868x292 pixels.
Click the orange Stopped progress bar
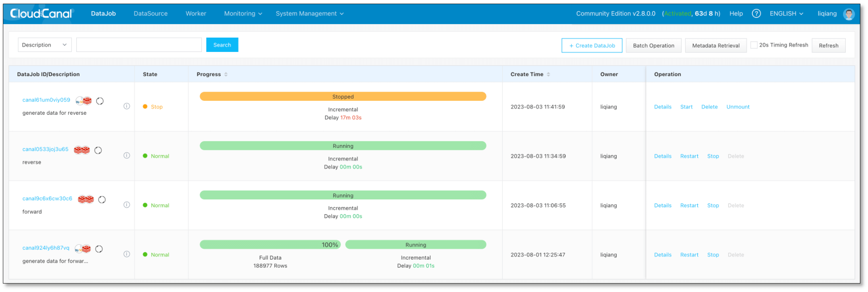click(x=343, y=96)
